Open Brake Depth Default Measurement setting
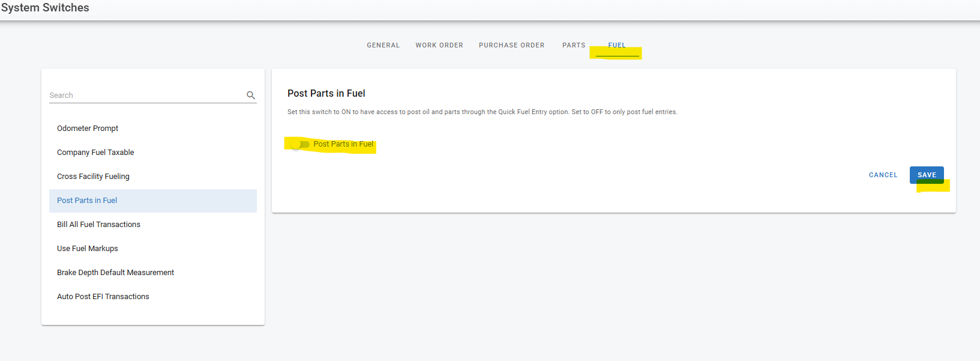980x361 pixels. (115, 273)
